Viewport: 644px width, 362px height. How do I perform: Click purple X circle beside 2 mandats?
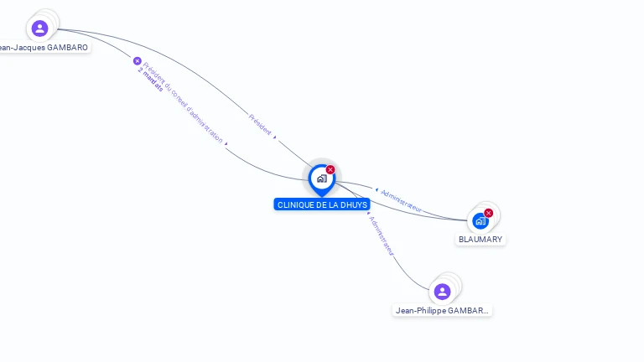138,61
